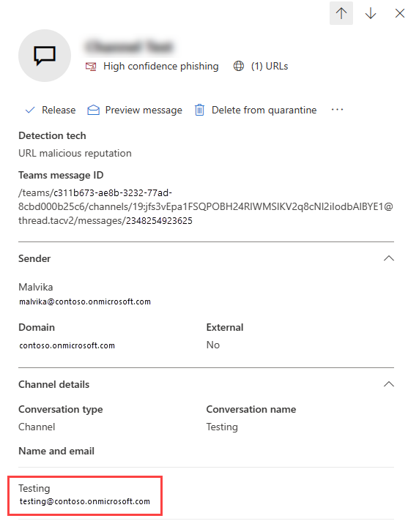Click the contoso.onmicrosoft.com domain value

[67, 345]
